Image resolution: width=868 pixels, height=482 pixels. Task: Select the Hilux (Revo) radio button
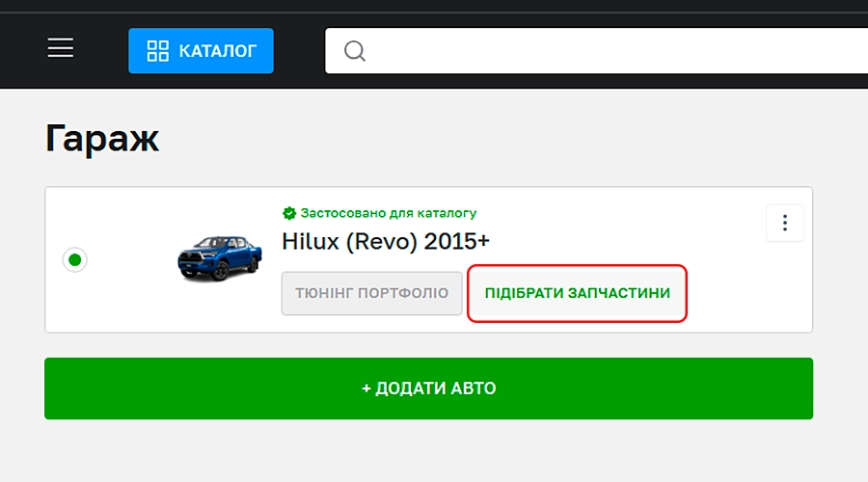(74, 259)
